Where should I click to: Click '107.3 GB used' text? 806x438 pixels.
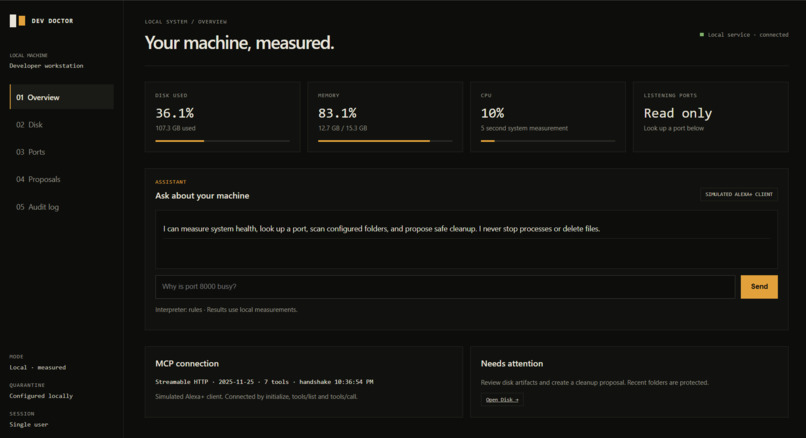176,128
